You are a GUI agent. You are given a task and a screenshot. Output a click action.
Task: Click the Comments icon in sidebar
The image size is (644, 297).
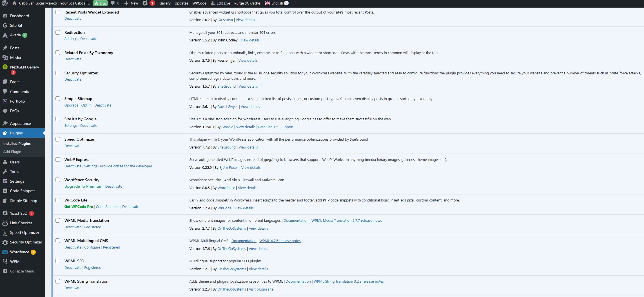coord(5,92)
